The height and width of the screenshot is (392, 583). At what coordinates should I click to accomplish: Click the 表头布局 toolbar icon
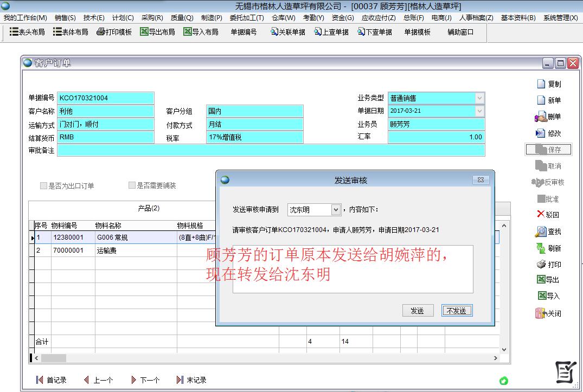tap(15, 32)
